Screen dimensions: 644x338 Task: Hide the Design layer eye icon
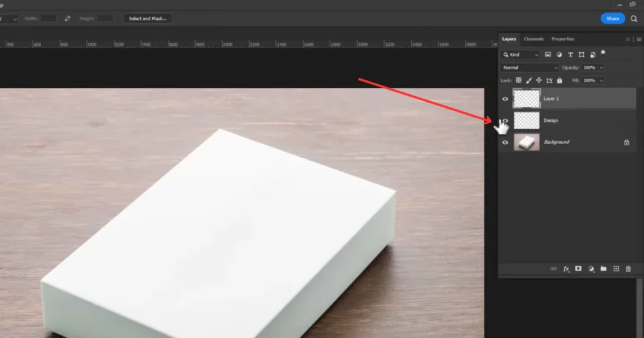coord(505,121)
